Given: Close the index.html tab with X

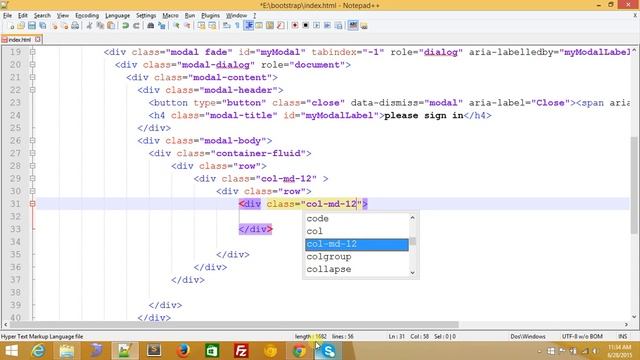Looking at the screenshot, I should [x=38, y=39].
